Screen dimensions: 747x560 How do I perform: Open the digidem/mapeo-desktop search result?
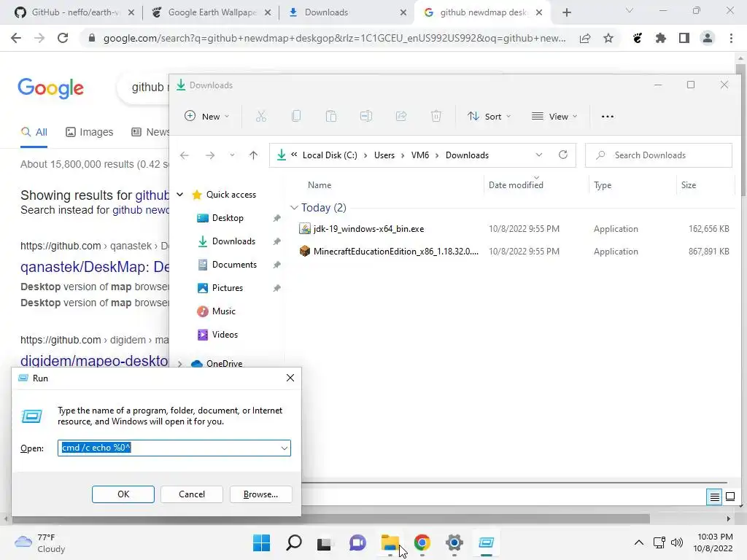94,360
